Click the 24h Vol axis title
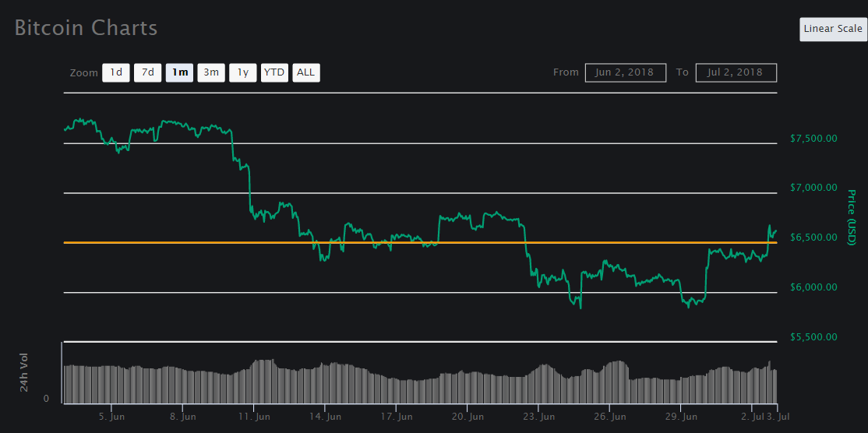 point(24,372)
